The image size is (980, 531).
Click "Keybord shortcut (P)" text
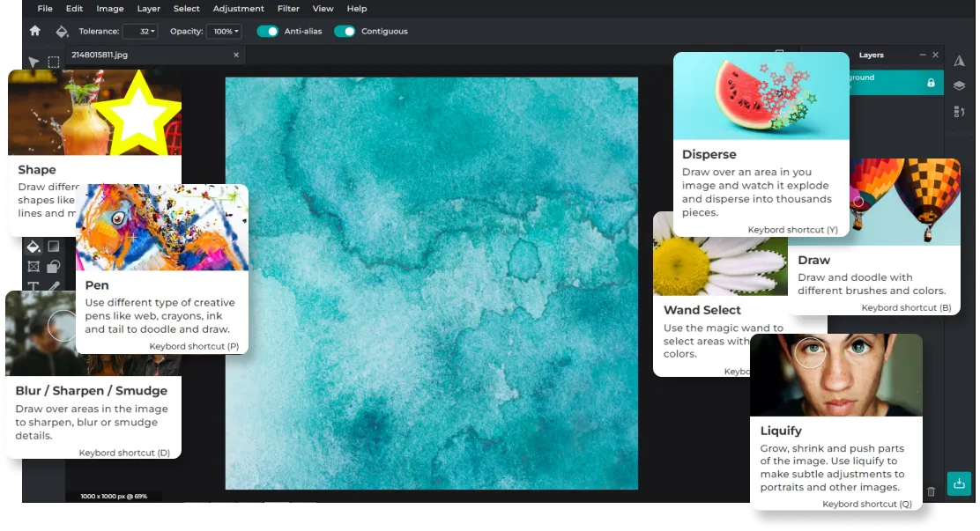194,346
